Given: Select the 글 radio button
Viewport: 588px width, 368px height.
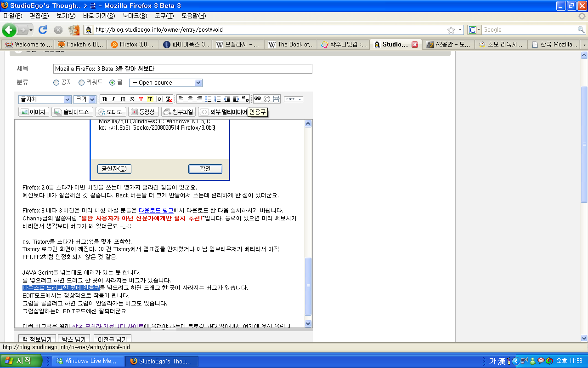Looking at the screenshot, I should 112,83.
